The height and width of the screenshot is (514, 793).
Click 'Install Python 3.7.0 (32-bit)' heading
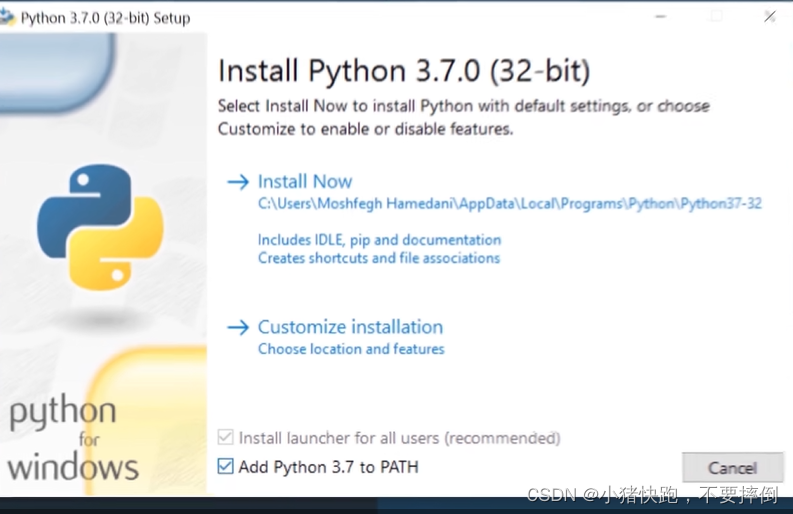404,70
